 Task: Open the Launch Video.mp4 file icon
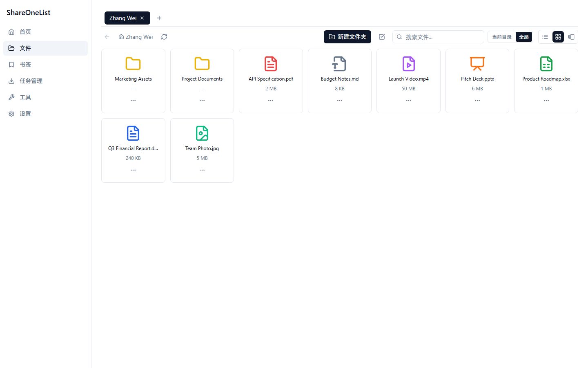(x=409, y=64)
